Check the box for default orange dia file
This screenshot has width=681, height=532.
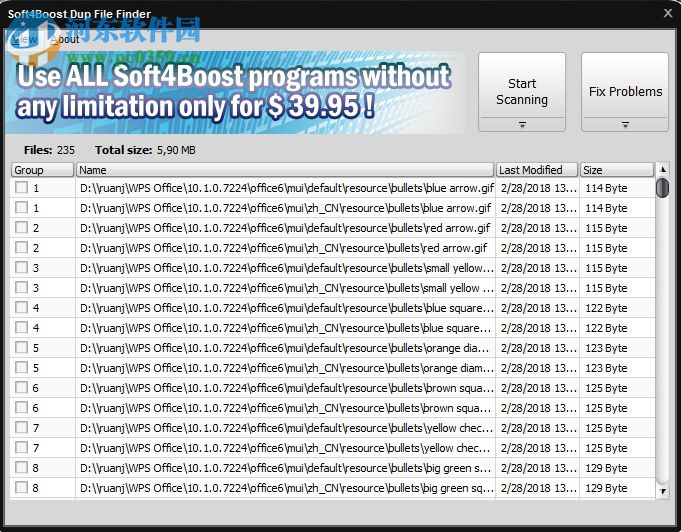point(21,347)
